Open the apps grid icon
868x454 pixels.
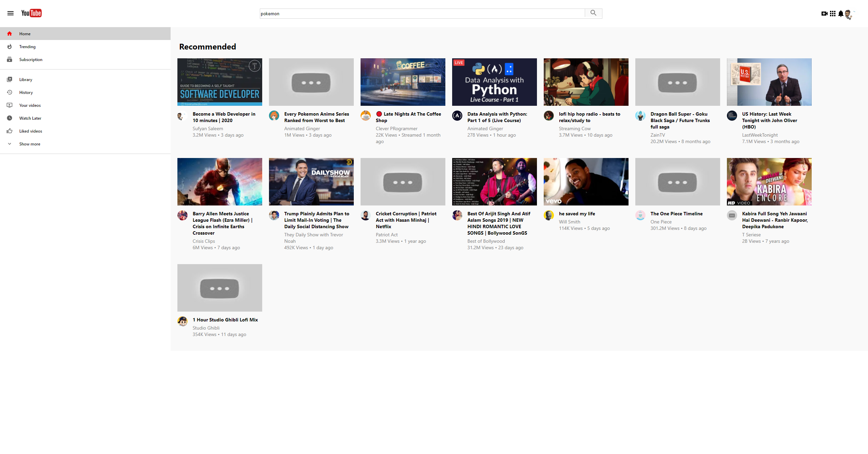[x=833, y=14]
